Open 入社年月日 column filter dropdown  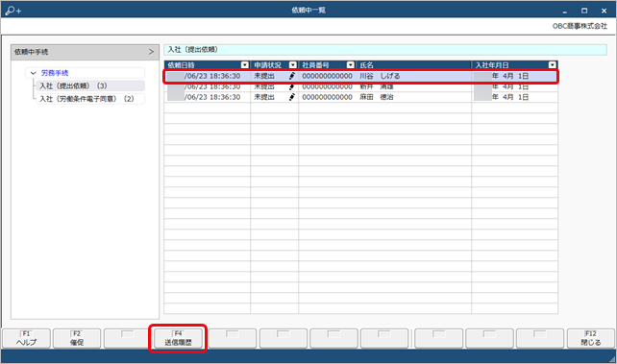[553, 65]
